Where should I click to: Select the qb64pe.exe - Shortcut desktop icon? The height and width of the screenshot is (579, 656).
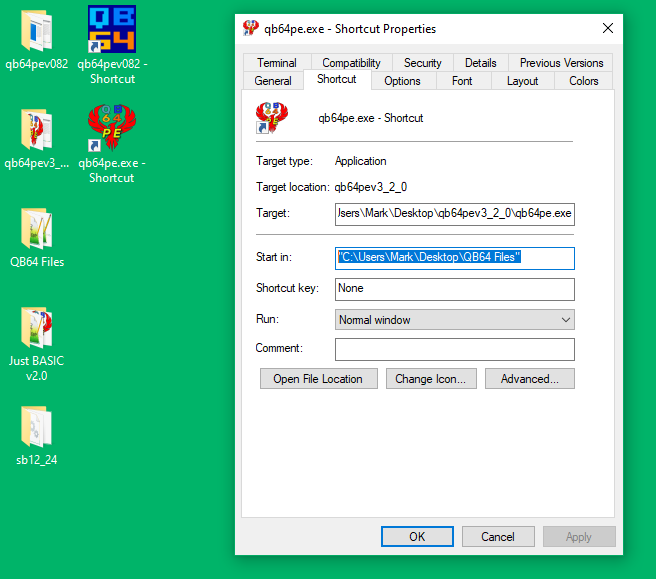[x=112, y=128]
